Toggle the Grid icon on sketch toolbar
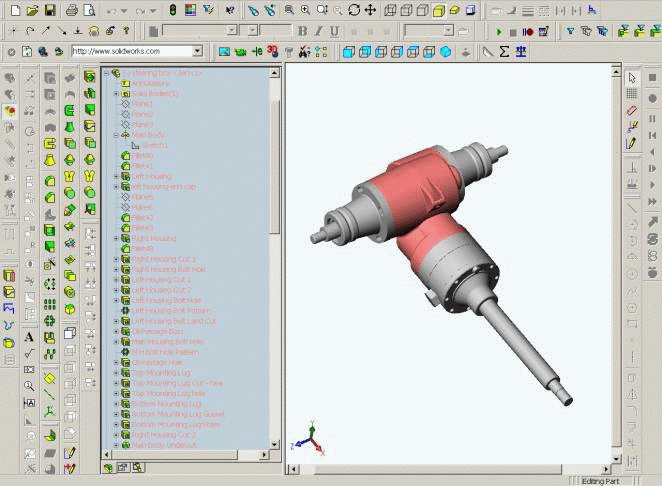The image size is (662, 486). pos(632,94)
